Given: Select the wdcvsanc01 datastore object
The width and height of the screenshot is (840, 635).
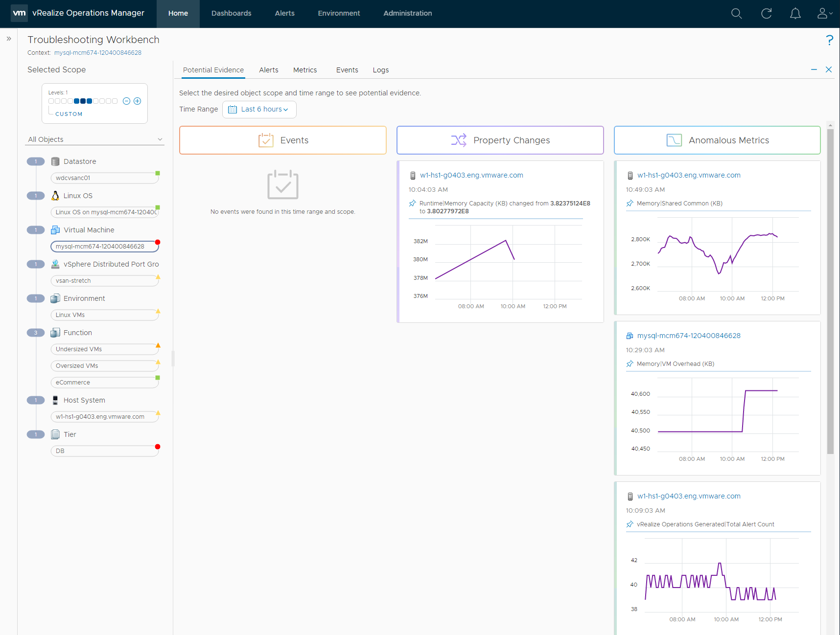Looking at the screenshot, I should click(x=105, y=178).
